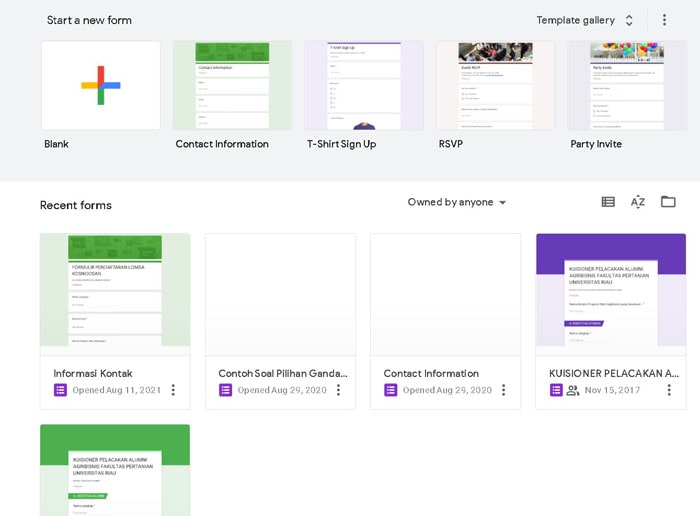This screenshot has width=700, height=516.
Task: Open the Contoh Soal Pilihan Ganda form preview
Action: 280,295
